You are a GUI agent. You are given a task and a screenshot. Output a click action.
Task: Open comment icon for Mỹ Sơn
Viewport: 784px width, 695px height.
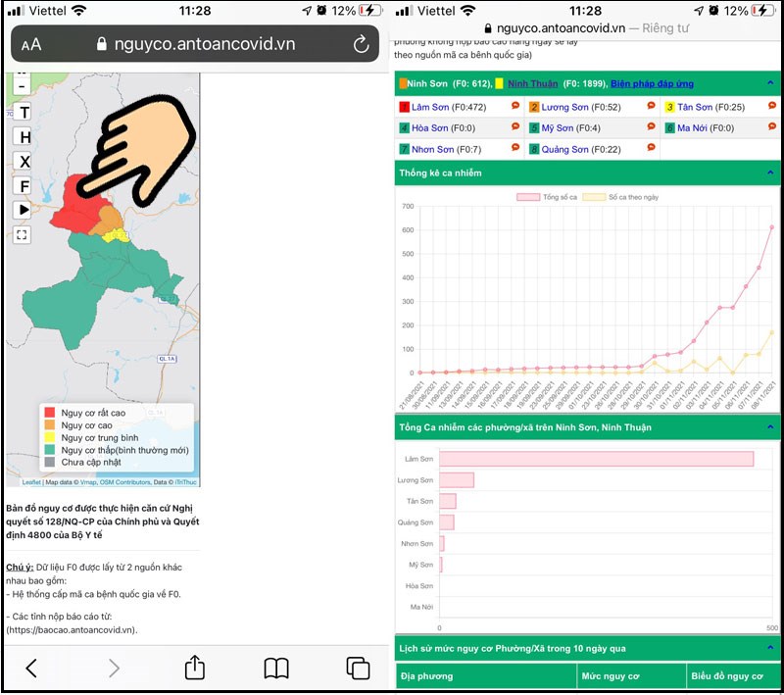tap(651, 126)
